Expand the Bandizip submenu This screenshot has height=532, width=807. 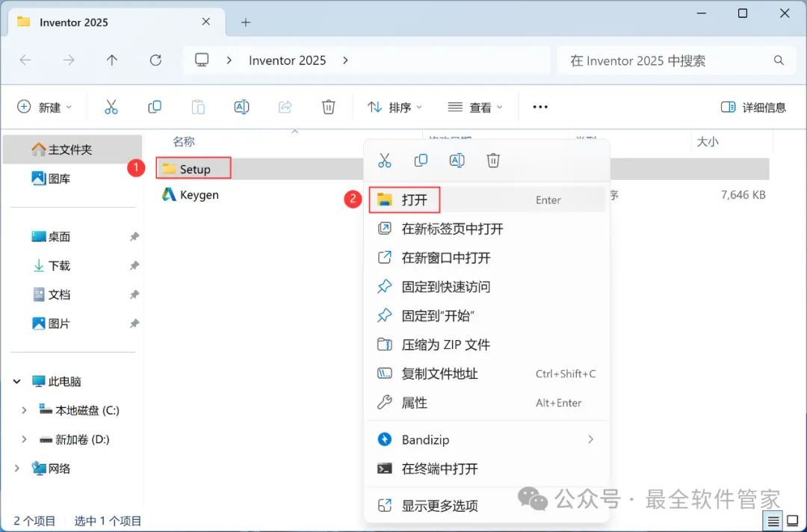590,439
